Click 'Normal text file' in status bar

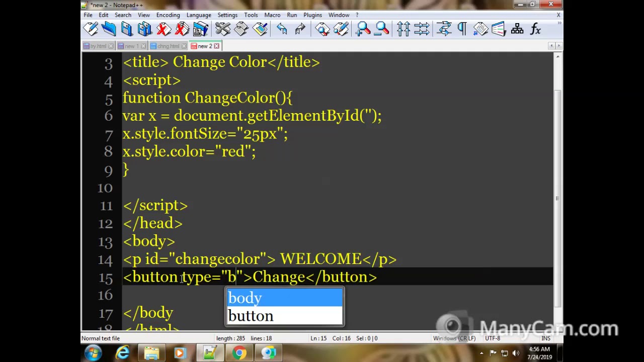pos(101,338)
